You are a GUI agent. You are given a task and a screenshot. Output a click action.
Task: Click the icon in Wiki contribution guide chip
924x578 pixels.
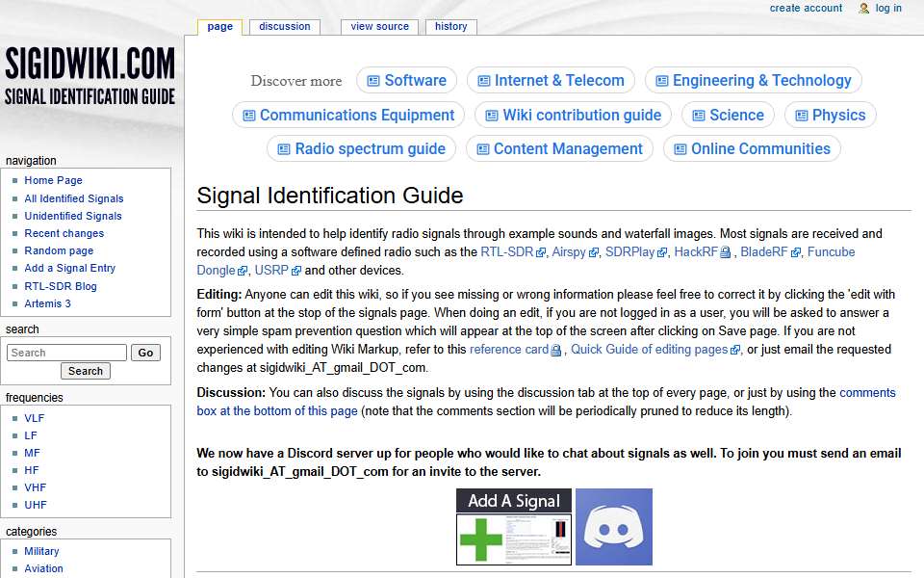(x=492, y=116)
